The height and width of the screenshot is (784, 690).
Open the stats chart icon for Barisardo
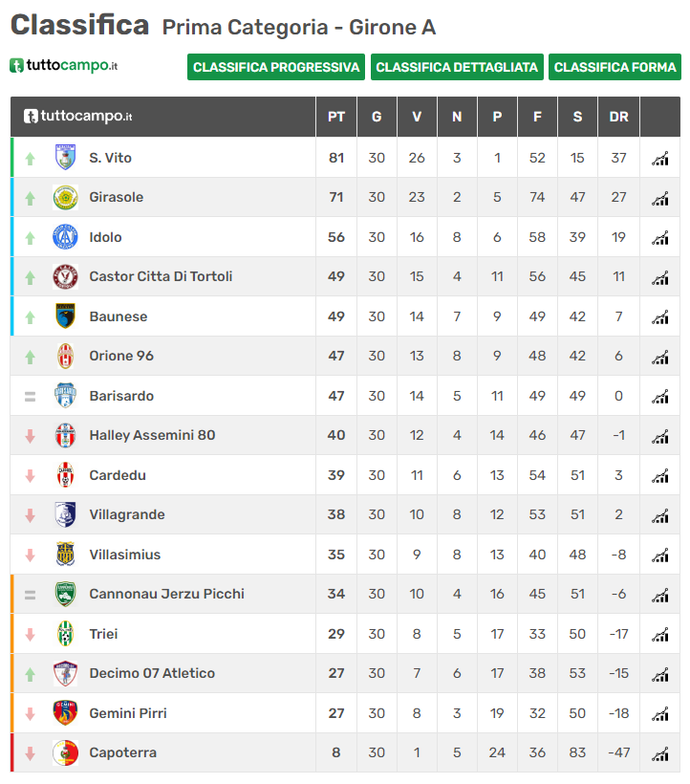(x=659, y=397)
